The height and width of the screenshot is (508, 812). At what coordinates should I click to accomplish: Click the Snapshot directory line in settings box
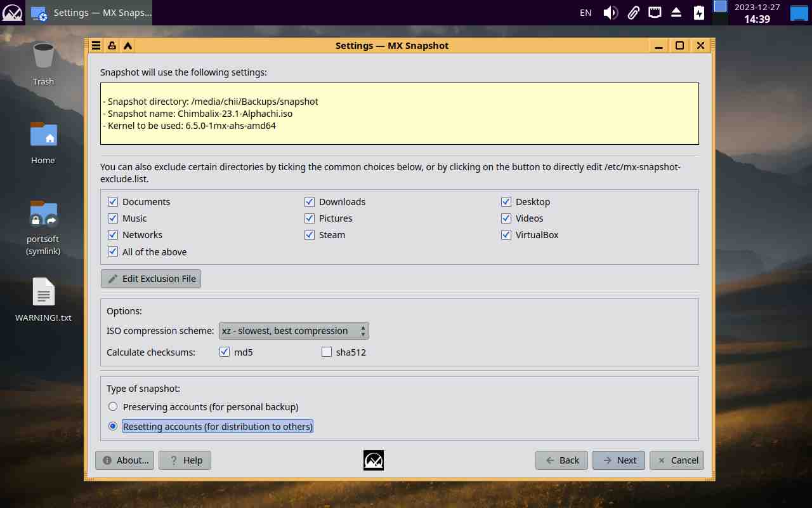[210, 102]
